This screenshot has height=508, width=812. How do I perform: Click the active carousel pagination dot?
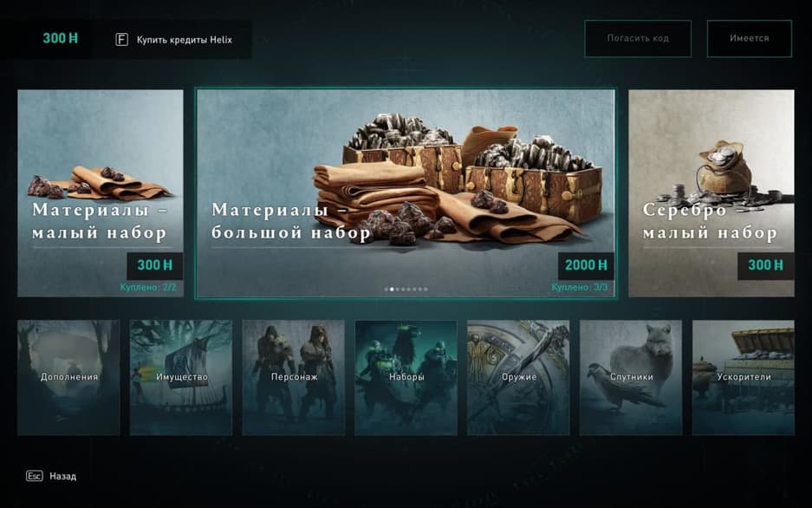(392, 290)
